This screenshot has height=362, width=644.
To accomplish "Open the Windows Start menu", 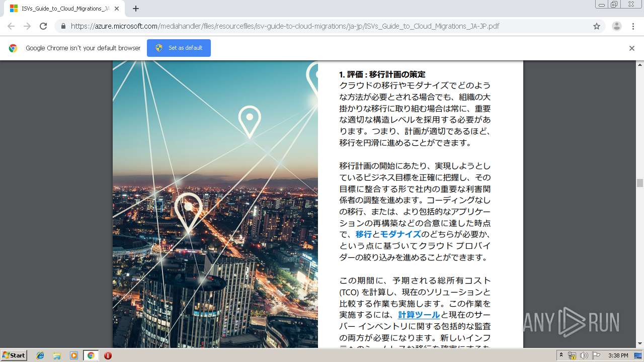I will [x=14, y=355].
